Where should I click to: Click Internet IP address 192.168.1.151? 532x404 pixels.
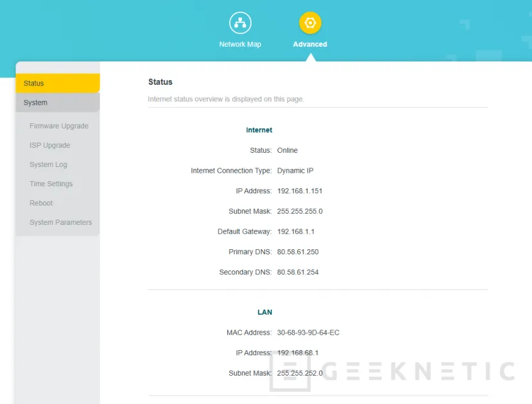[300, 191]
